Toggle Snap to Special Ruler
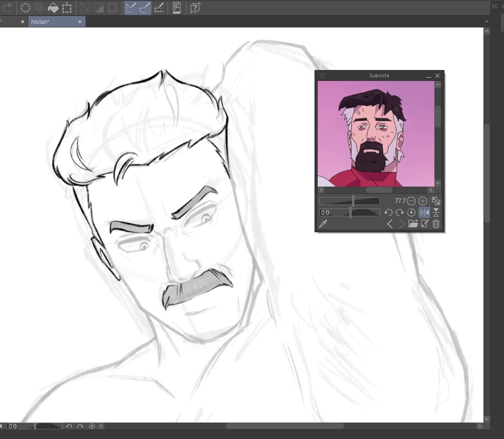Screen dimensions: 504x439 click(145, 7)
